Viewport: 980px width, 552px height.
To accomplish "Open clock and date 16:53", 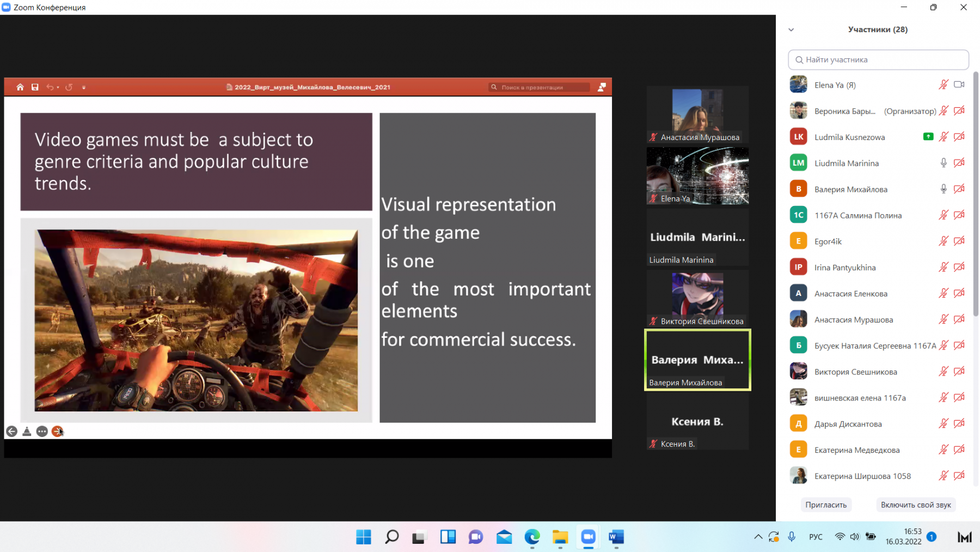I will pyautogui.click(x=903, y=537).
